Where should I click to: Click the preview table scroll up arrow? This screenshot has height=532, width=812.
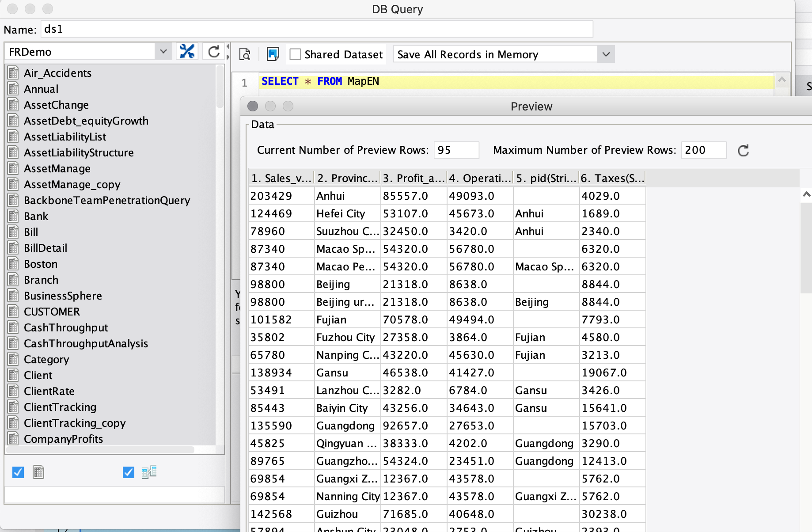pos(806,194)
